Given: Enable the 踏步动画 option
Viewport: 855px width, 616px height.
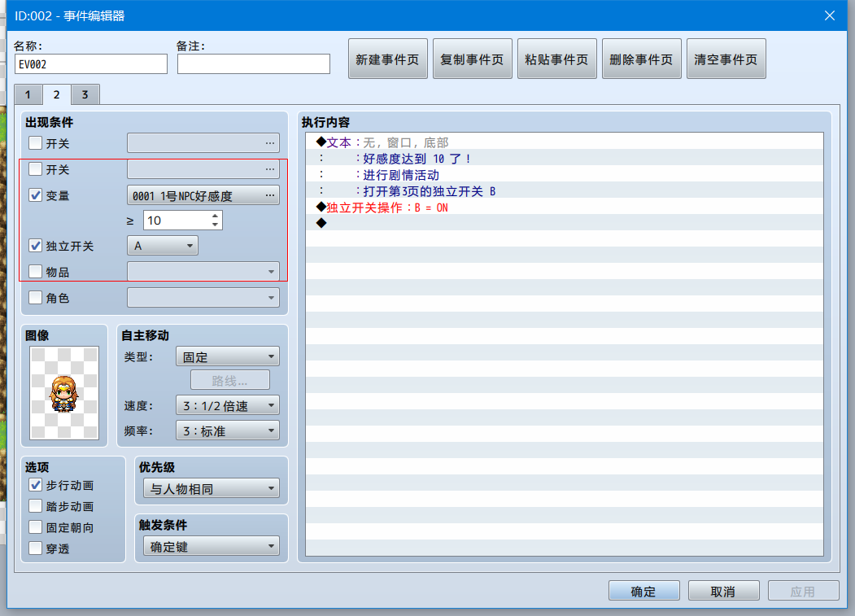Looking at the screenshot, I should point(36,506).
